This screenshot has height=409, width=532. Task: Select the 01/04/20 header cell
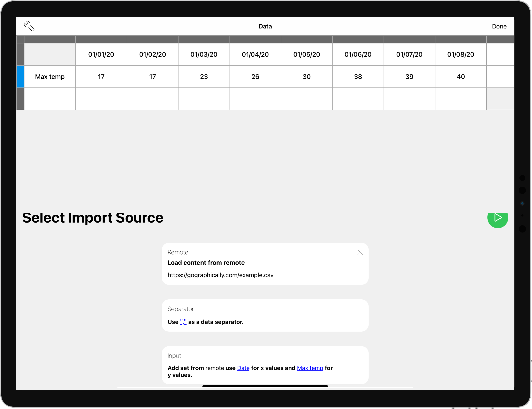pyautogui.click(x=255, y=54)
